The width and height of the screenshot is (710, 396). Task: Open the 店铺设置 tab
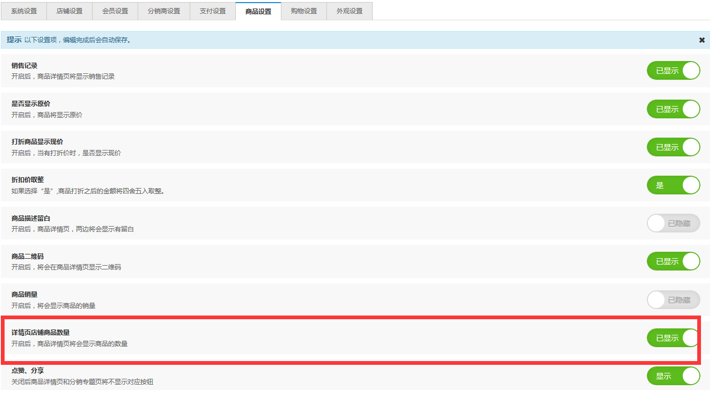[69, 11]
